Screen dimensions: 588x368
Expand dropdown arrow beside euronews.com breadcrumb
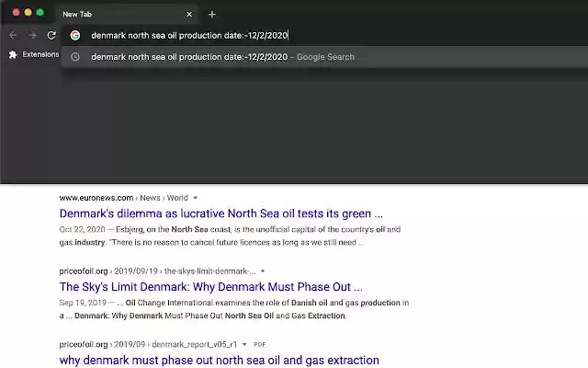click(x=196, y=198)
